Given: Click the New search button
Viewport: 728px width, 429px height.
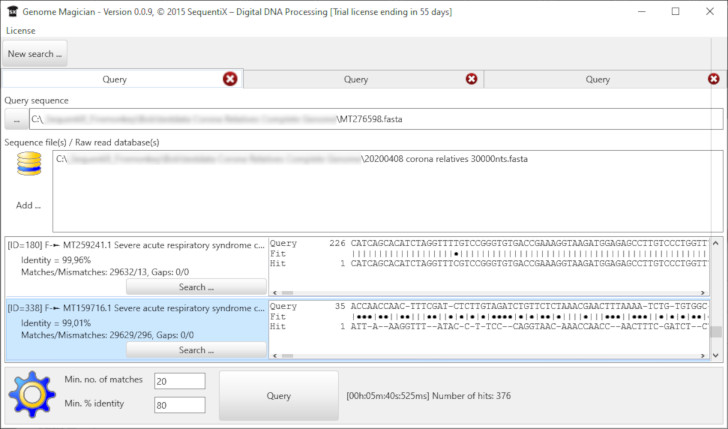Looking at the screenshot, I should pos(35,54).
